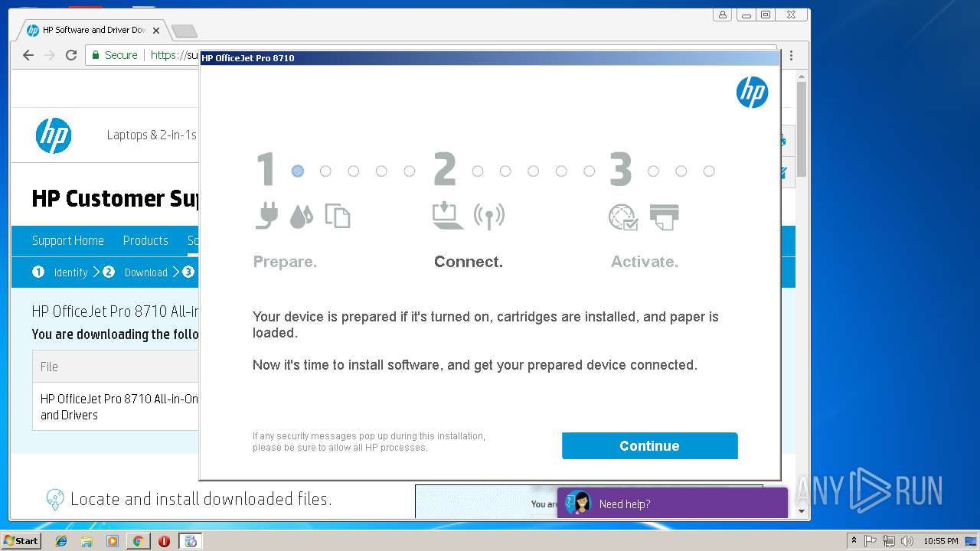Open the Need help? chat widget
The height and width of the screenshot is (551, 980).
pos(672,503)
